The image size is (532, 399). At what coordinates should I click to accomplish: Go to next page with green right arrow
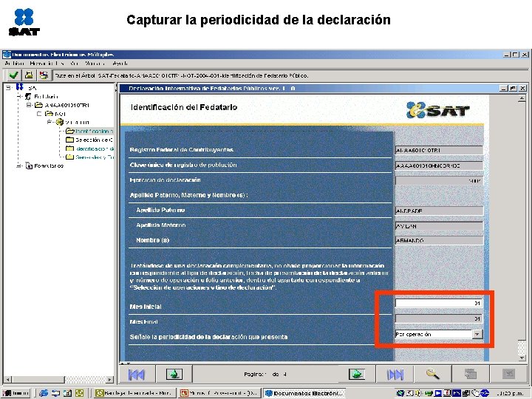(356, 374)
